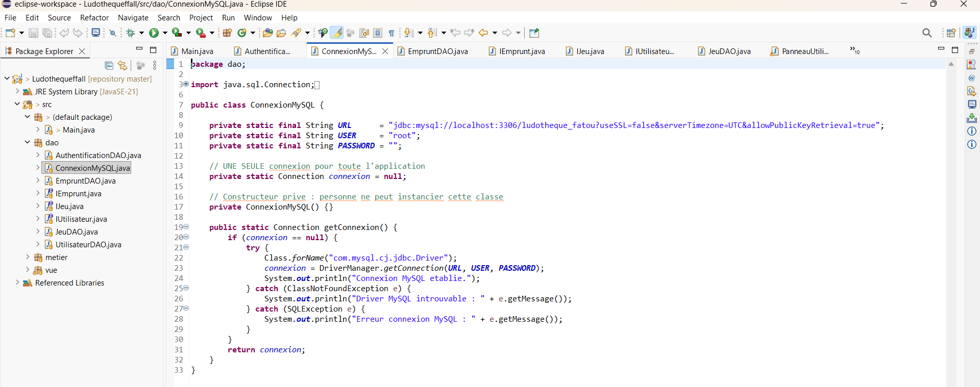
Task: Select AuthentificationDAO.java in Package Explorer
Action: coord(98,155)
